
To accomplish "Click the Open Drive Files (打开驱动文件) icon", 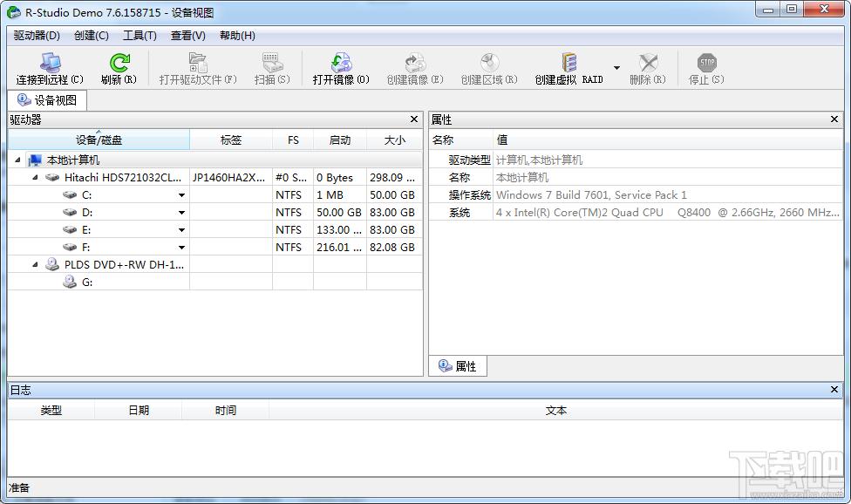I will tap(198, 63).
